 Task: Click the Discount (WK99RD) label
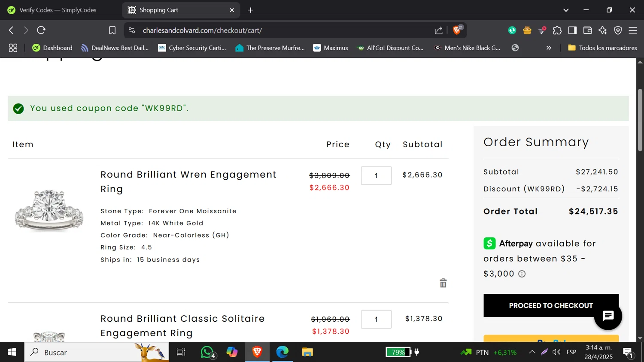pyautogui.click(x=524, y=189)
